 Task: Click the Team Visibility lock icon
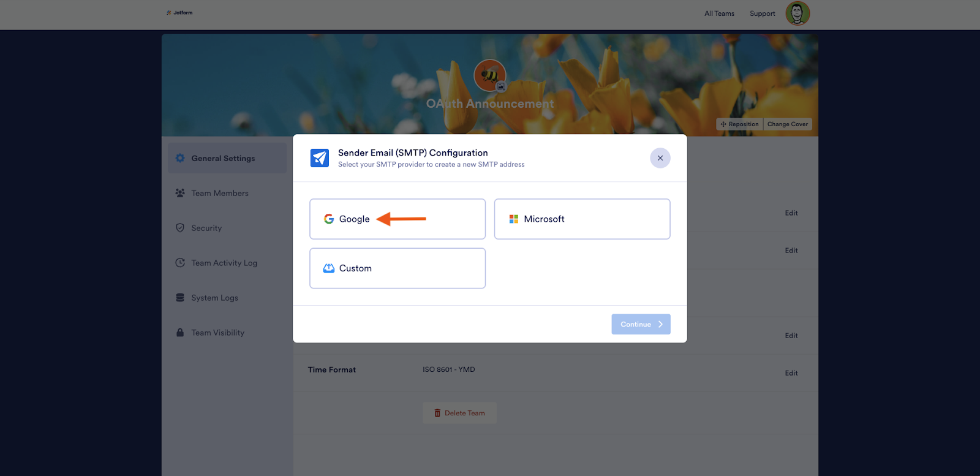(180, 333)
